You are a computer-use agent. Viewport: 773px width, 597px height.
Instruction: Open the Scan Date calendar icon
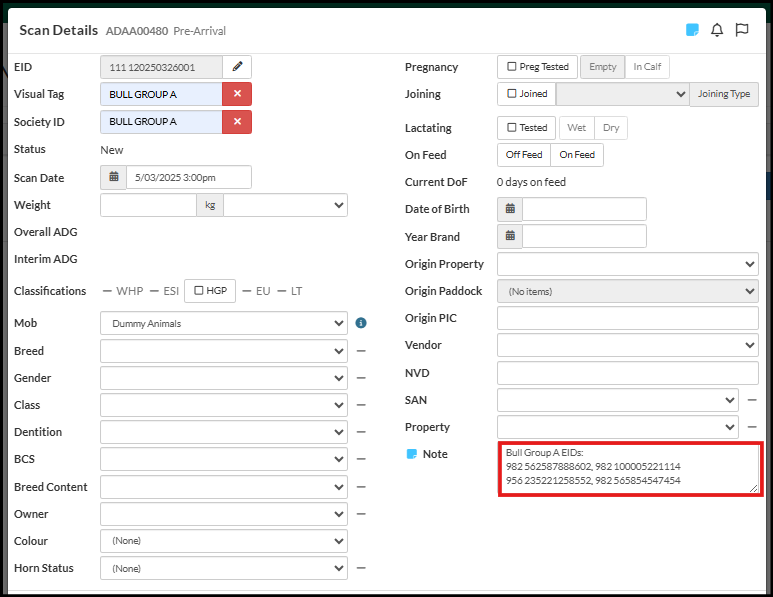click(114, 177)
